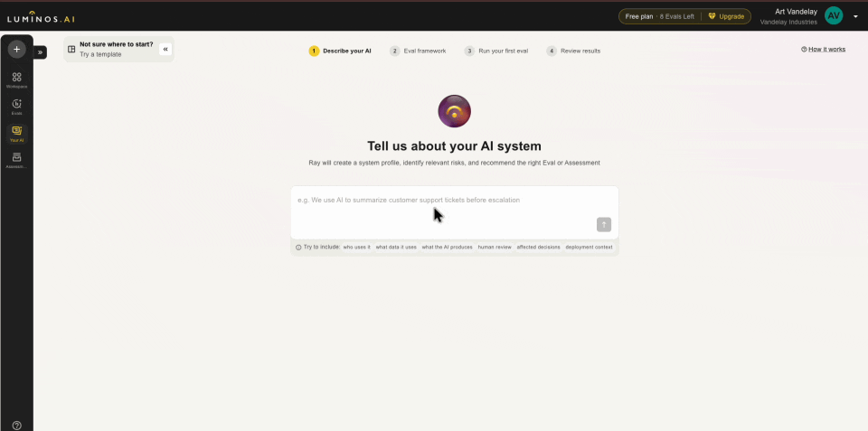Click the 'what data it uses' chip
This screenshot has width=868, height=431.
tap(396, 248)
